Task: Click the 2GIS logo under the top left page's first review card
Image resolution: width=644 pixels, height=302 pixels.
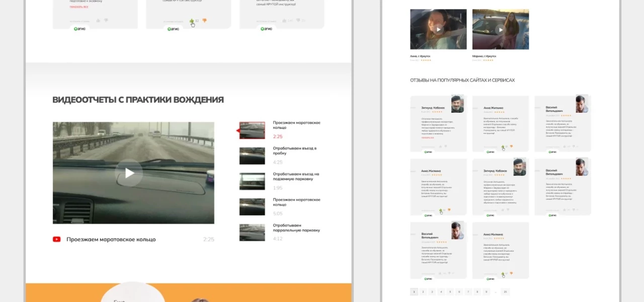Action: (x=80, y=29)
